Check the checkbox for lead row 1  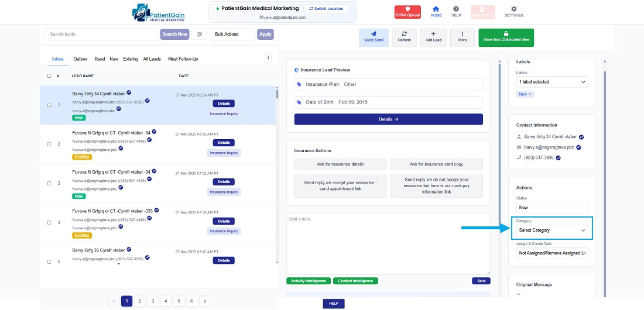(49, 105)
